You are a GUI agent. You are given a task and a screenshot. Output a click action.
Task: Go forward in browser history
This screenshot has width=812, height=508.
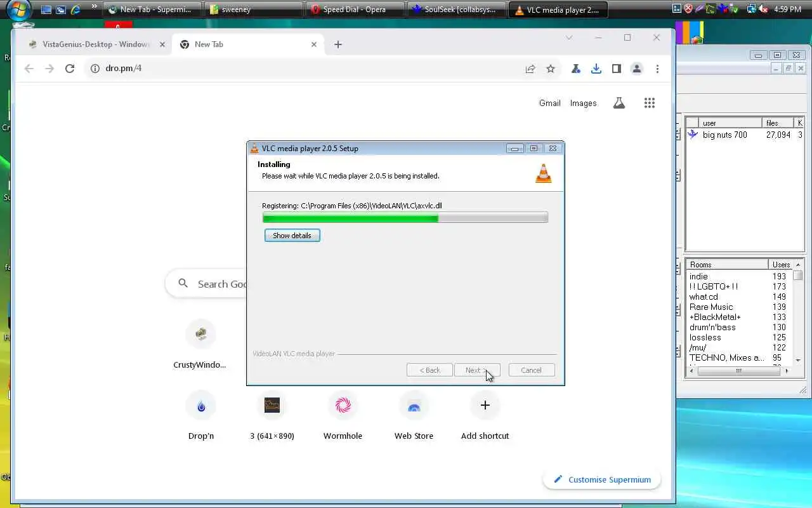[x=49, y=69]
